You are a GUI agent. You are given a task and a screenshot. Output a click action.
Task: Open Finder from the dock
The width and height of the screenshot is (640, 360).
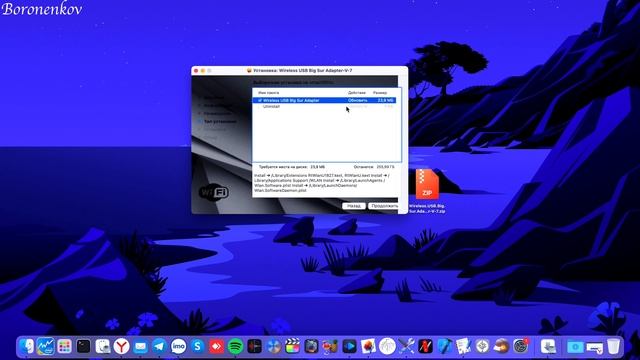tap(27, 346)
